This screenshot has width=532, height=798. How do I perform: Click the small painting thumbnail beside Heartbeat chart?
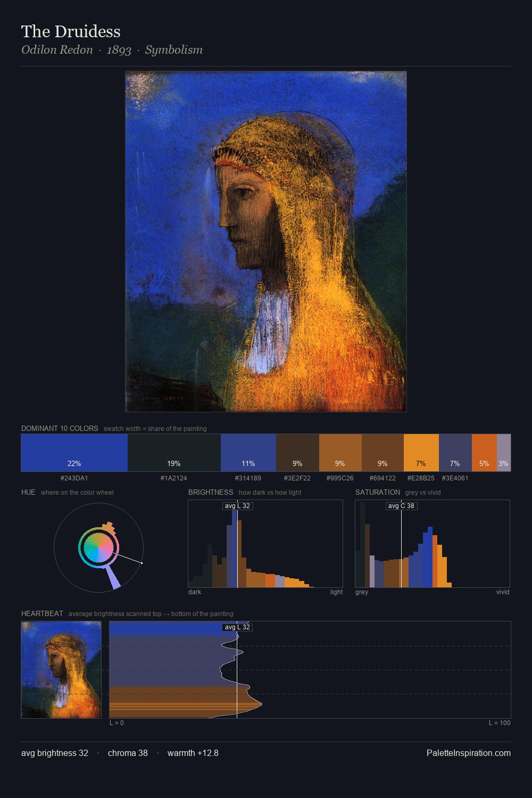(61, 670)
